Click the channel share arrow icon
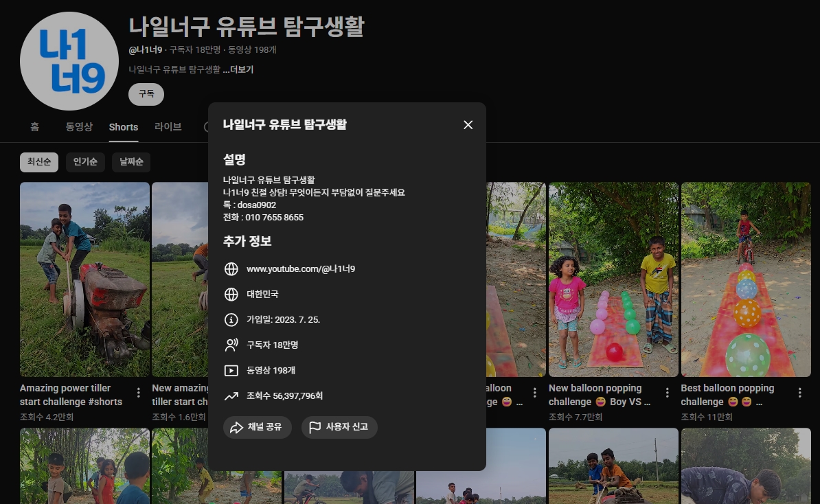Screen dimensions: 820x504 (x=236, y=427)
